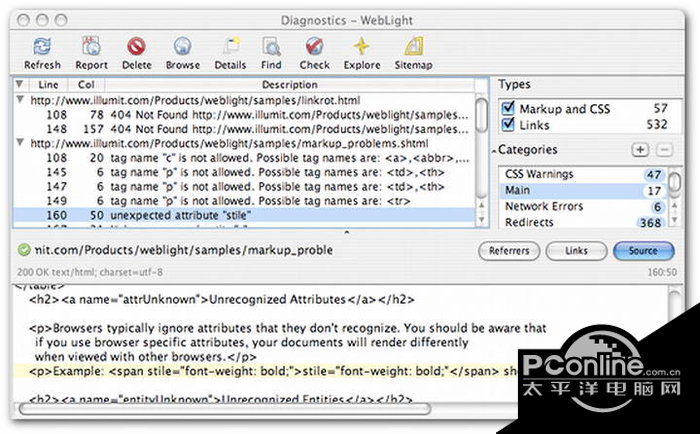Click the split-pane divider handle

[347, 232]
